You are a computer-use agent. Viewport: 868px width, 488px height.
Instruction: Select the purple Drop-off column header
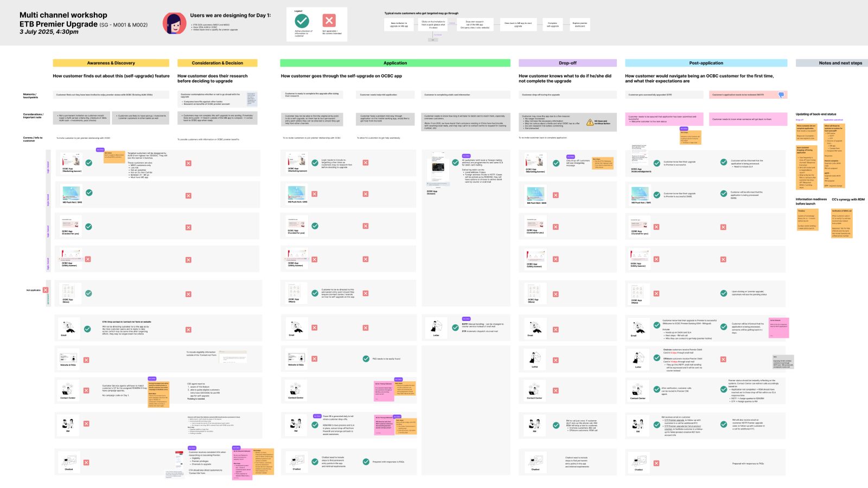tap(567, 63)
